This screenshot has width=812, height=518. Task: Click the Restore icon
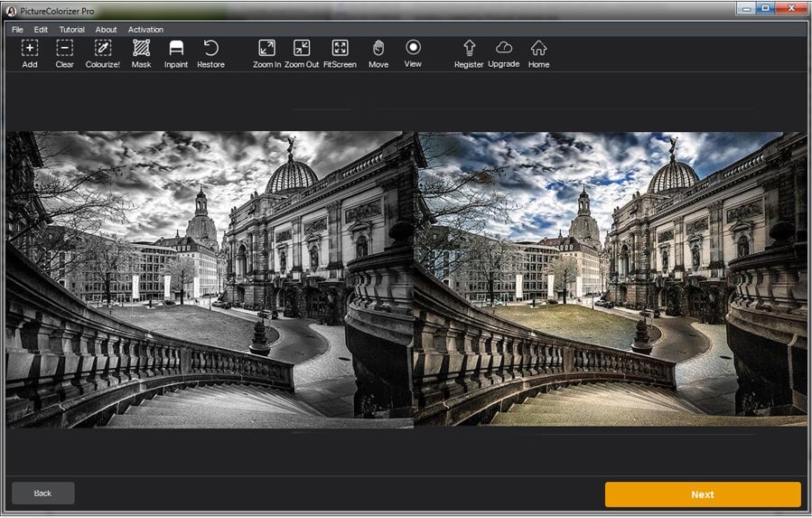click(210, 54)
